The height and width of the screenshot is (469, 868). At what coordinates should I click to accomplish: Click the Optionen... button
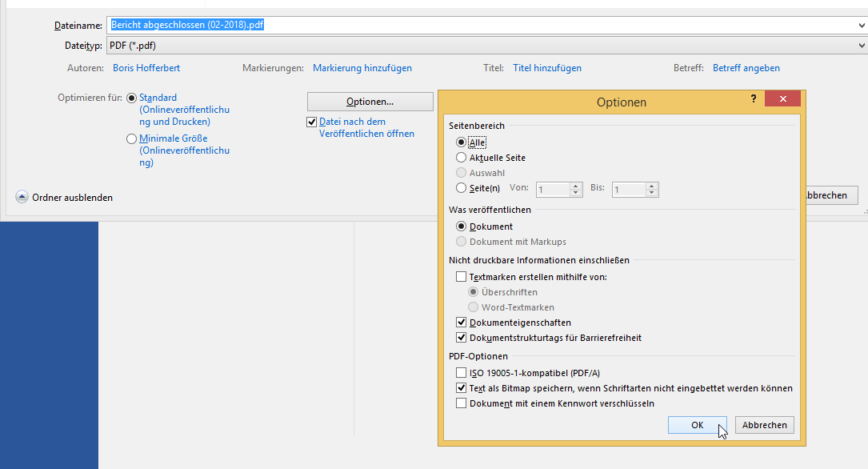click(x=370, y=102)
